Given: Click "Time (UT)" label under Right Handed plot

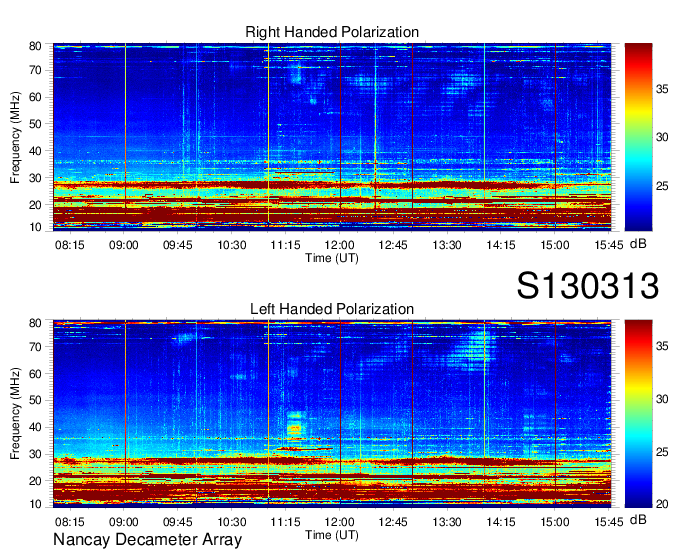Looking at the screenshot, I should pyautogui.click(x=332, y=258).
